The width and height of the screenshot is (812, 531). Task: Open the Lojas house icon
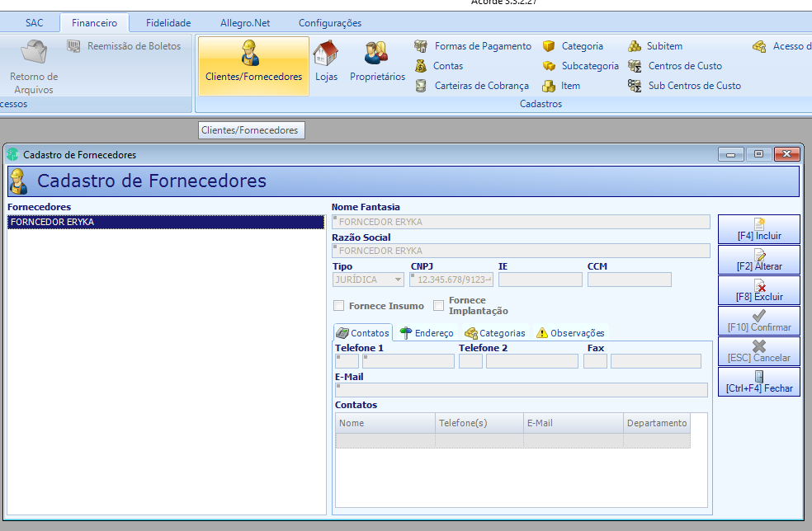pos(326,54)
